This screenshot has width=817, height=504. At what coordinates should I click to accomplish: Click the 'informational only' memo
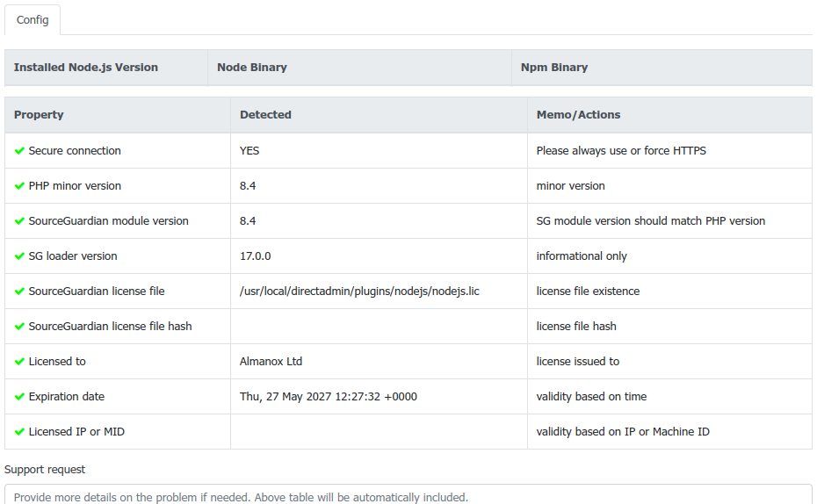coord(582,256)
